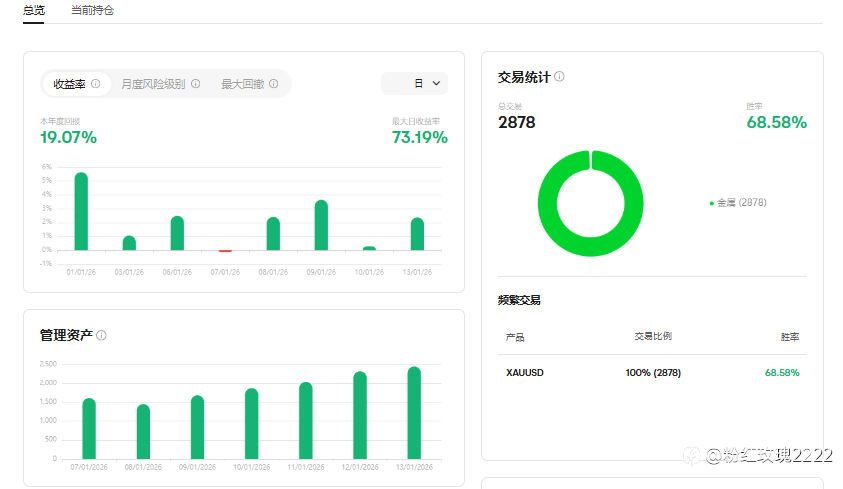Click the 10/01/26 return bar
This screenshot has height=489, width=843.
point(369,248)
